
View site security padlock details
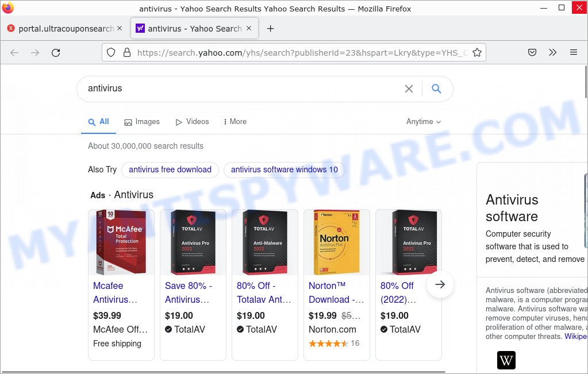click(x=127, y=52)
